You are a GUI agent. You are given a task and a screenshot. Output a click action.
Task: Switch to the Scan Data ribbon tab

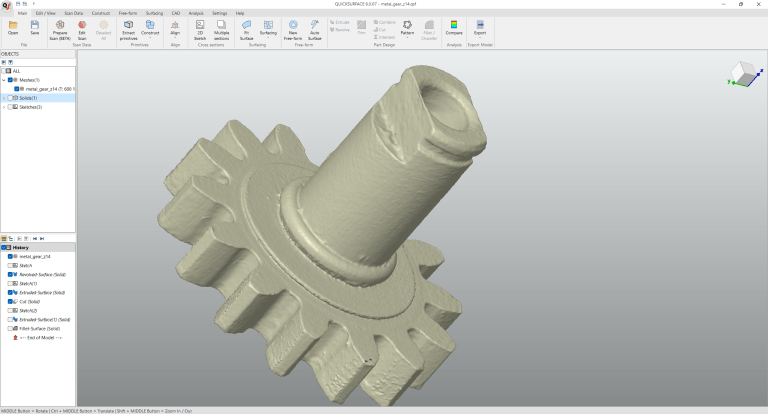click(73, 13)
